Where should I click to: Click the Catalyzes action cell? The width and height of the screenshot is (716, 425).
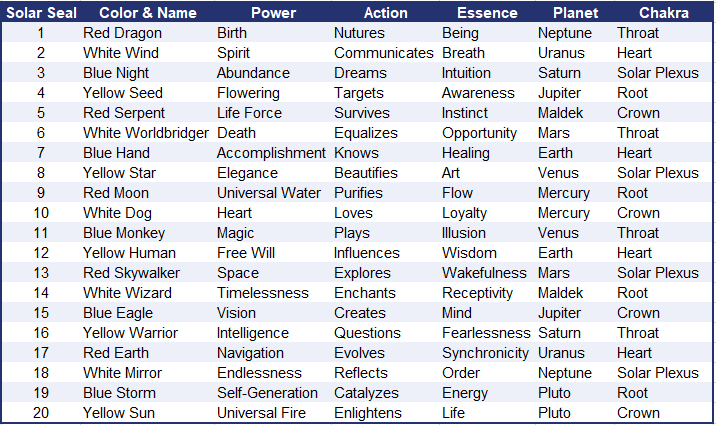pos(366,393)
